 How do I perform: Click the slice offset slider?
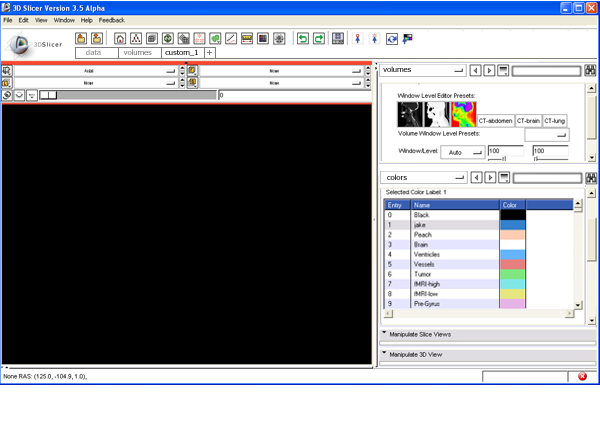[x=128, y=95]
